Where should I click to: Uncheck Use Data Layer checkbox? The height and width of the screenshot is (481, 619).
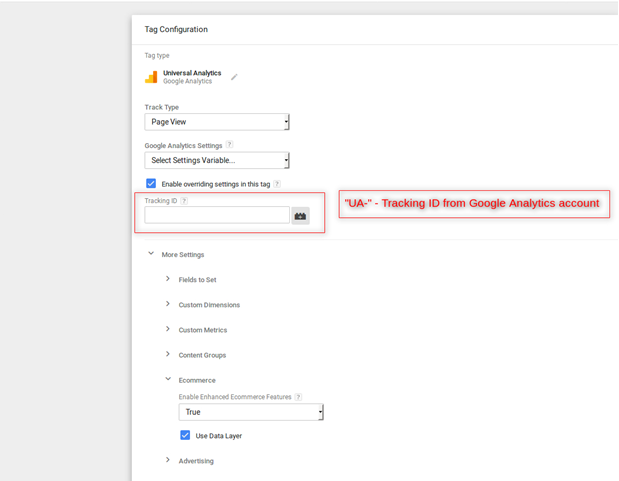coord(185,435)
